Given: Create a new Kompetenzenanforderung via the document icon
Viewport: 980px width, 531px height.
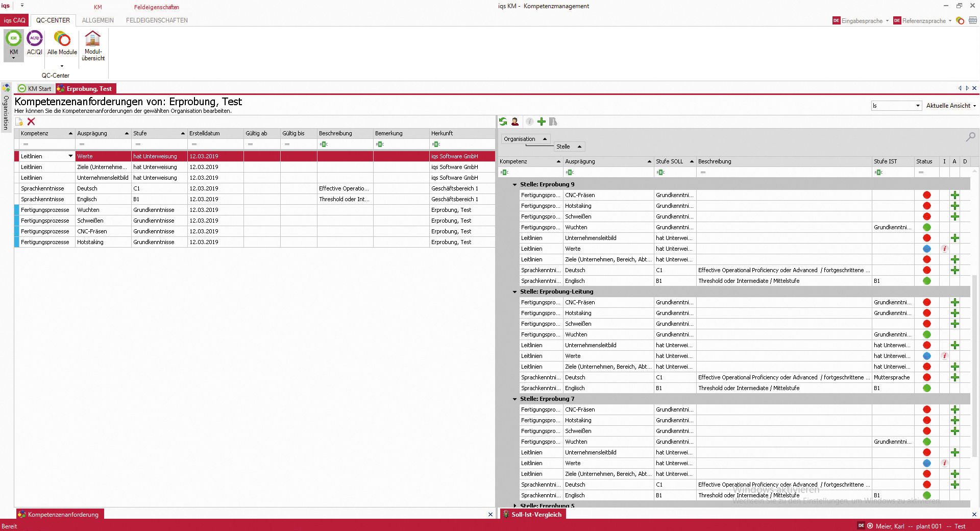Looking at the screenshot, I should coord(19,122).
